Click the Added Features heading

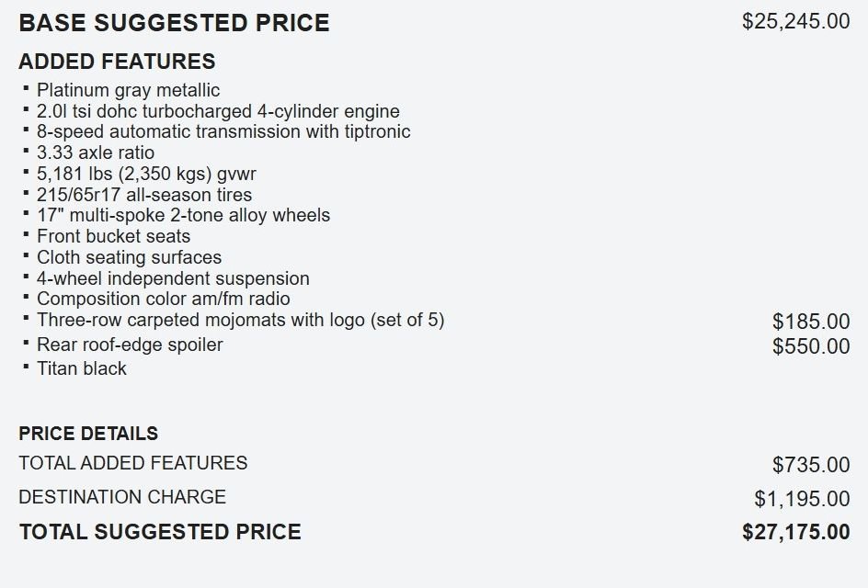tap(117, 62)
